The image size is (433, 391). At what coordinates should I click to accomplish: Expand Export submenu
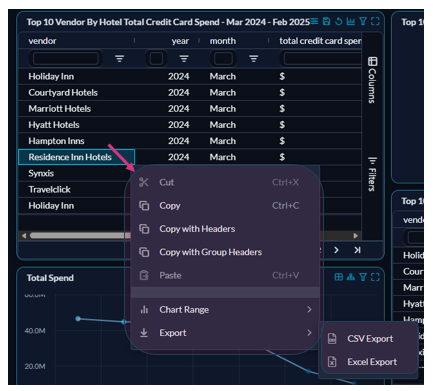tap(225, 333)
